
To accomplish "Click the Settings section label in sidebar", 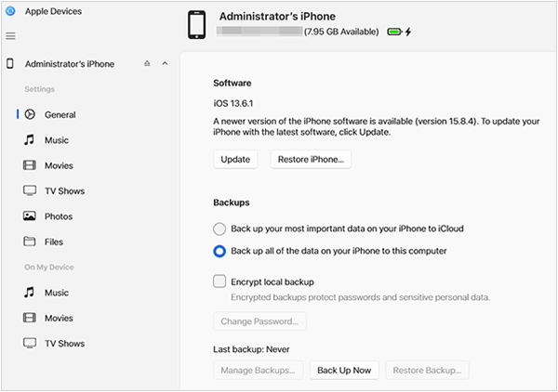I will coord(39,89).
